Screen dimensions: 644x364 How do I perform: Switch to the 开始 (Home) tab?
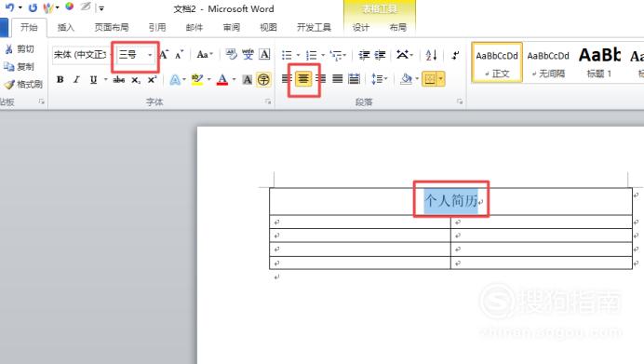point(29,28)
